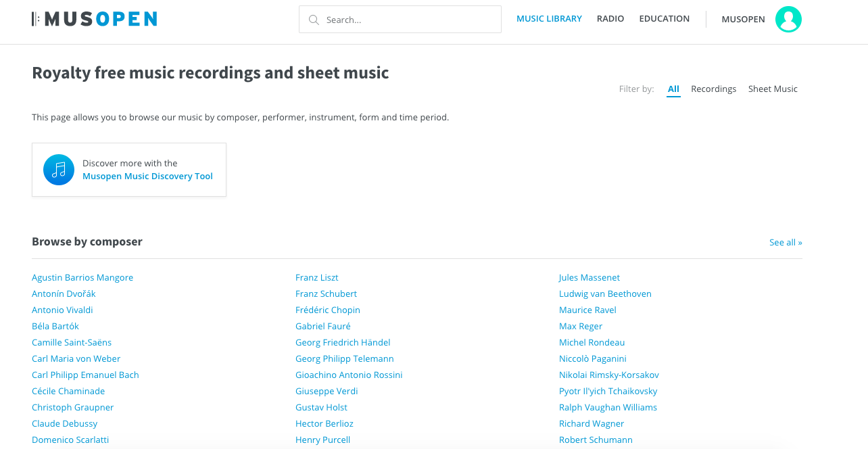Open composer Antonio Vivaldi
This screenshot has width=868, height=449.
[x=62, y=310]
